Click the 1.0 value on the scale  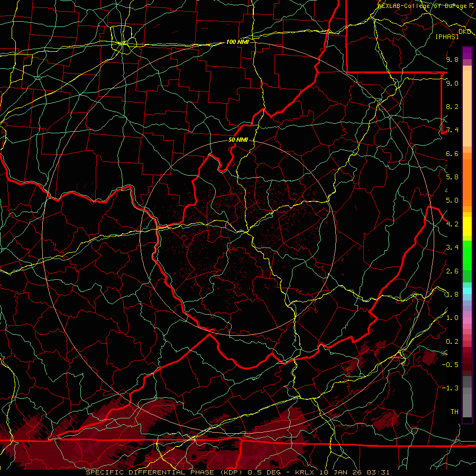pyautogui.click(x=452, y=318)
